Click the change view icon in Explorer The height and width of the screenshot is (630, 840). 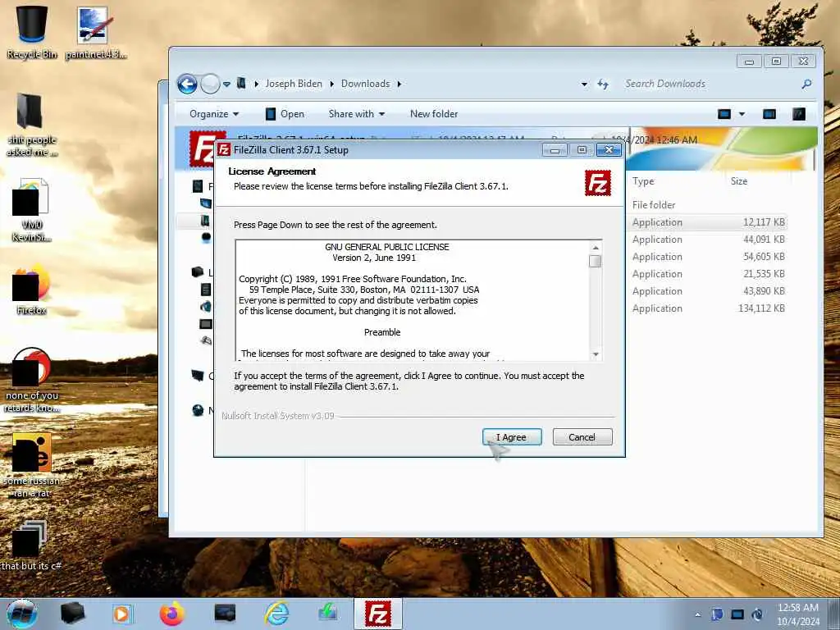click(x=724, y=113)
